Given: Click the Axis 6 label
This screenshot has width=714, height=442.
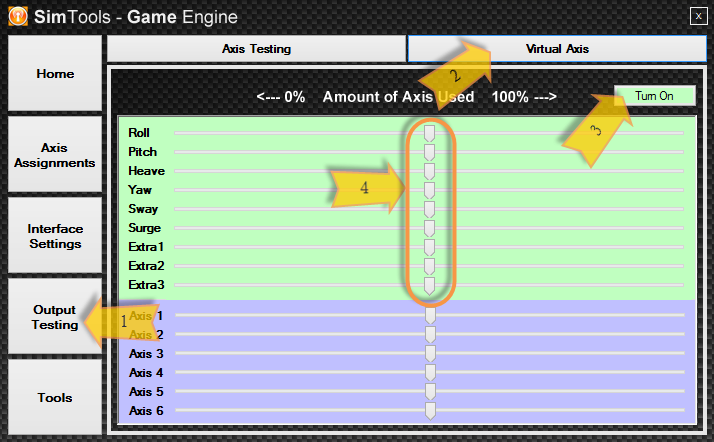Looking at the screenshot, I should (x=146, y=411).
